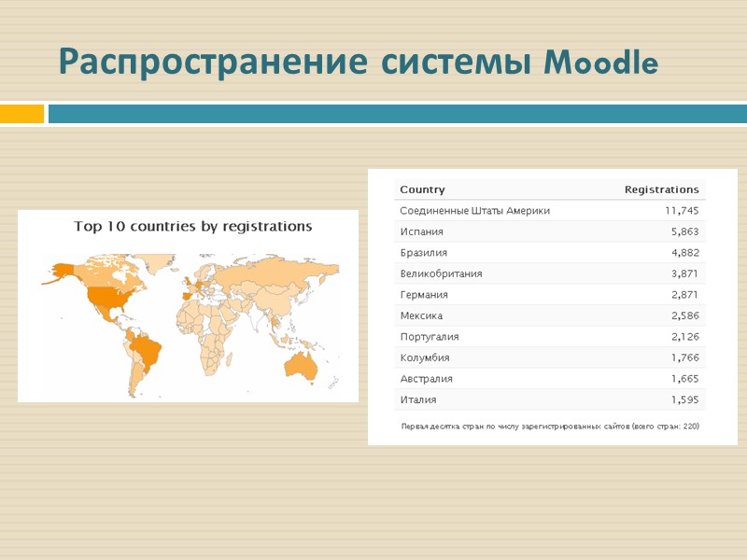Click the value 4,882
This screenshot has height=560, width=747.
click(x=684, y=252)
